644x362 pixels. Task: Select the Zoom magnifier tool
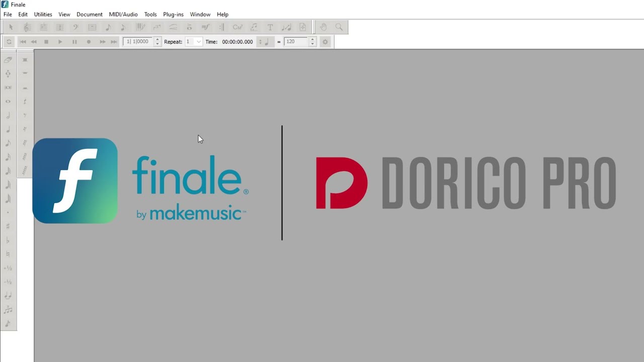pos(339,27)
